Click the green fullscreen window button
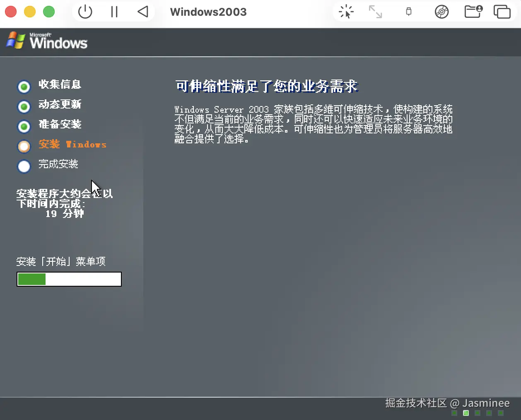Viewport: 521px width, 420px height. (49, 12)
